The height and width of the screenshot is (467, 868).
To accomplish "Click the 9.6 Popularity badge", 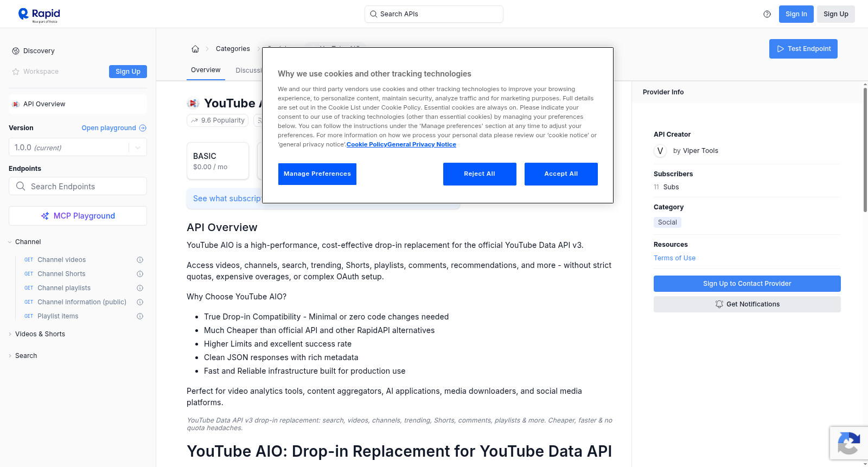I will point(218,120).
